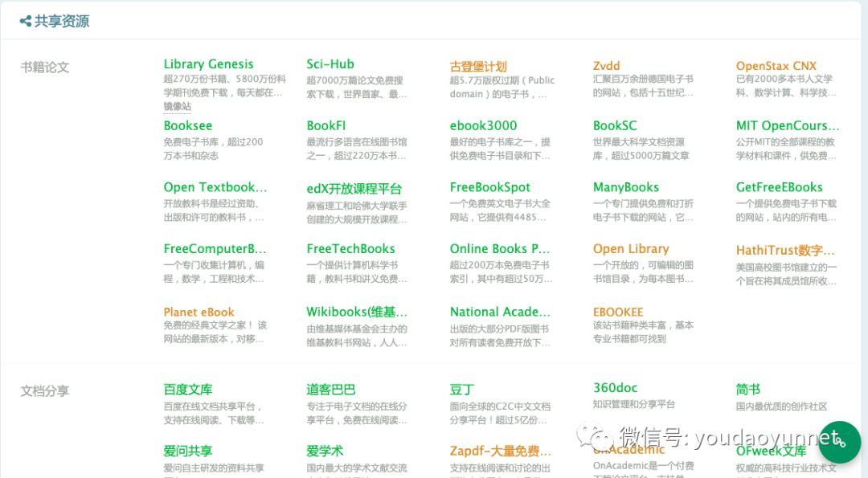
Task: Open the 360doc link
Action: click(615, 388)
